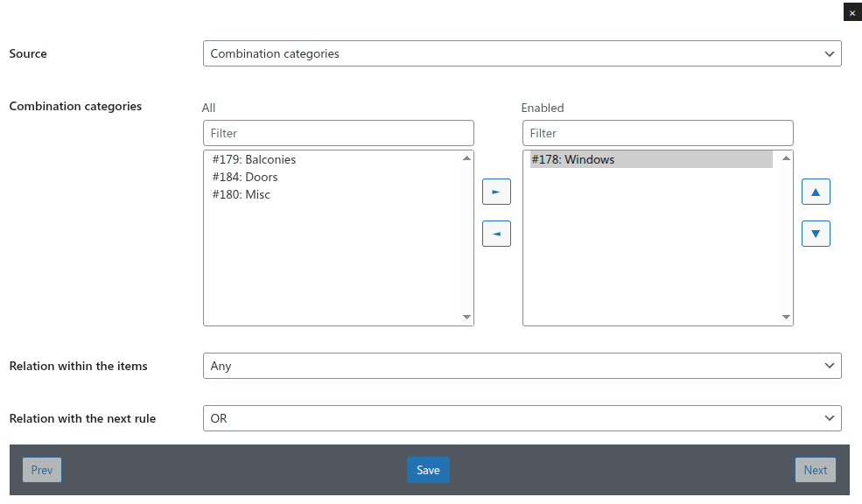Expand the Relation within the items dropdown
Screen dimensions: 862x504
[x=522, y=366]
